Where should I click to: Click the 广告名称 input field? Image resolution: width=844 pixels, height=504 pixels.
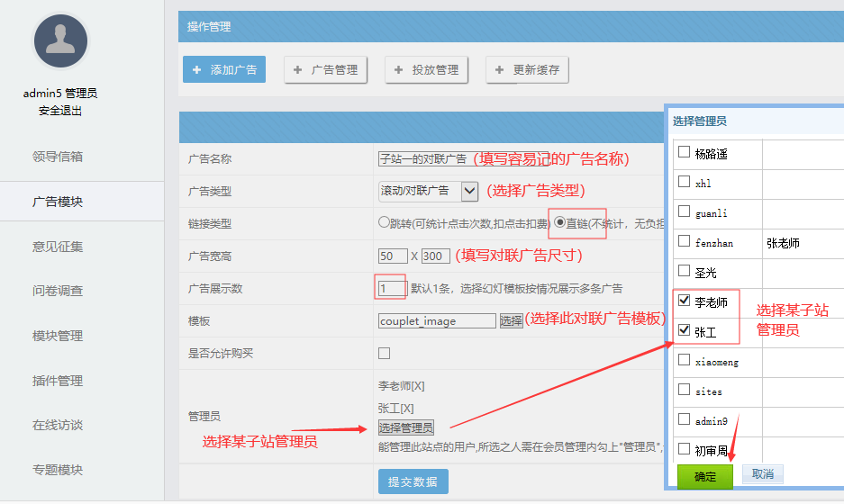(x=423, y=158)
